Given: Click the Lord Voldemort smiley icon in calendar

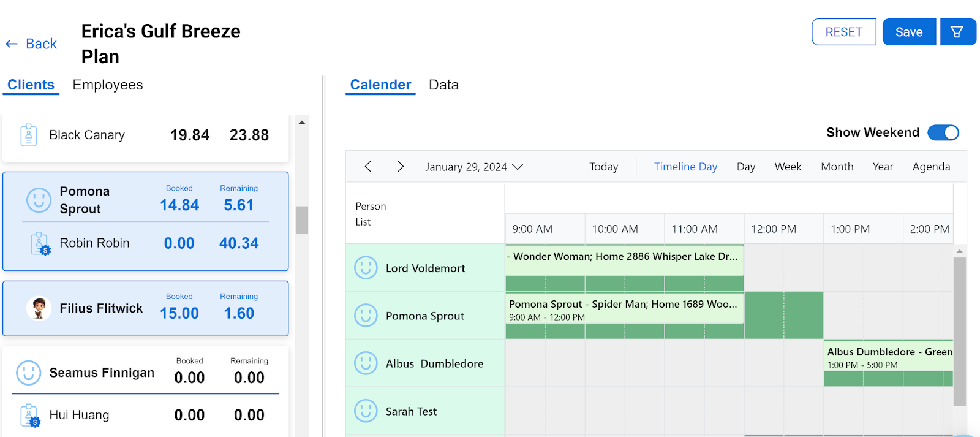Looking at the screenshot, I should [x=366, y=268].
